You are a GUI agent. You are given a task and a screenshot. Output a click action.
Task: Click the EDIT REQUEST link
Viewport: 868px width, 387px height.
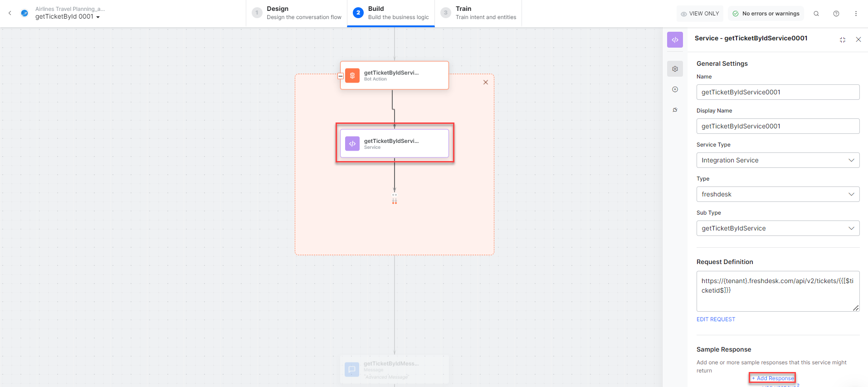click(716, 319)
